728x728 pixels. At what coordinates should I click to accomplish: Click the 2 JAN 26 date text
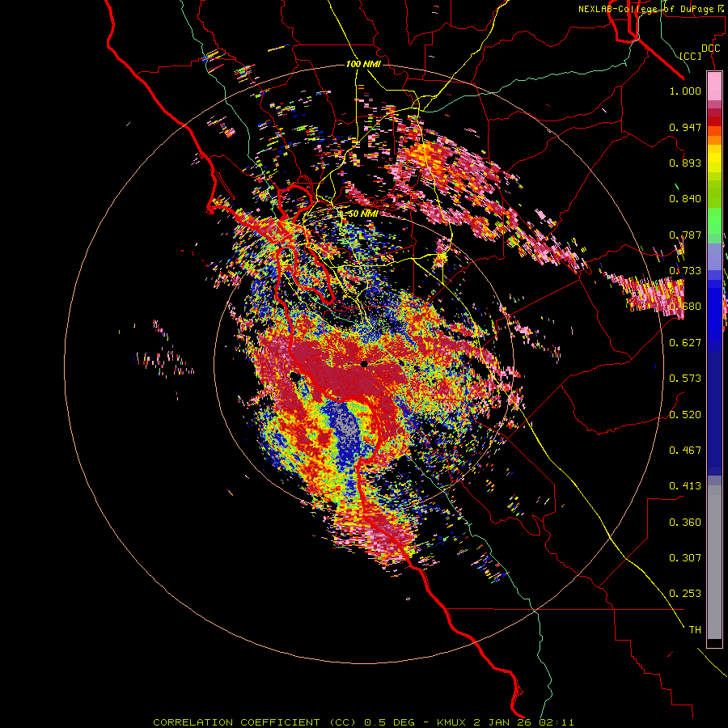pos(503,722)
